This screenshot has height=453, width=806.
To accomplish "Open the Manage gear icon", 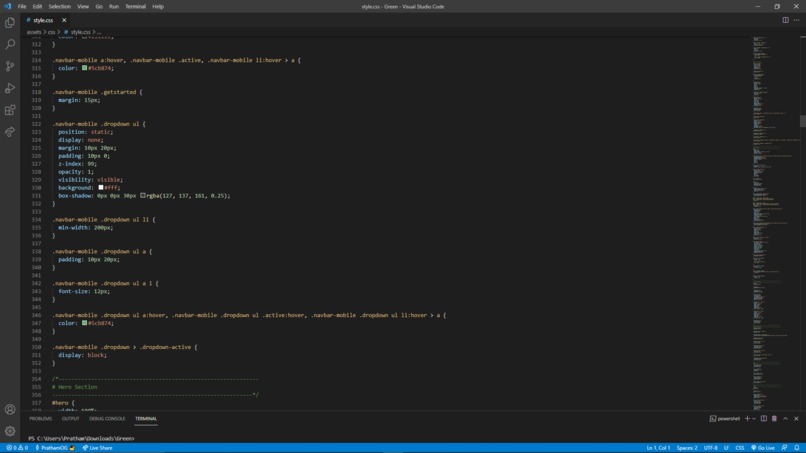I will point(10,431).
